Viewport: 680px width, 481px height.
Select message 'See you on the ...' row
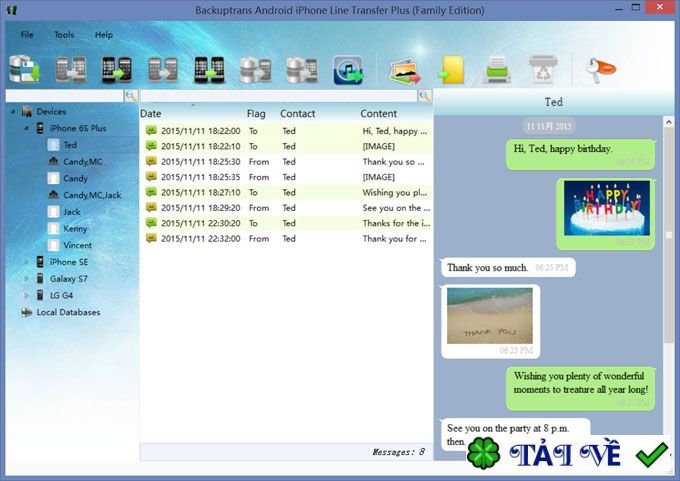pos(287,208)
